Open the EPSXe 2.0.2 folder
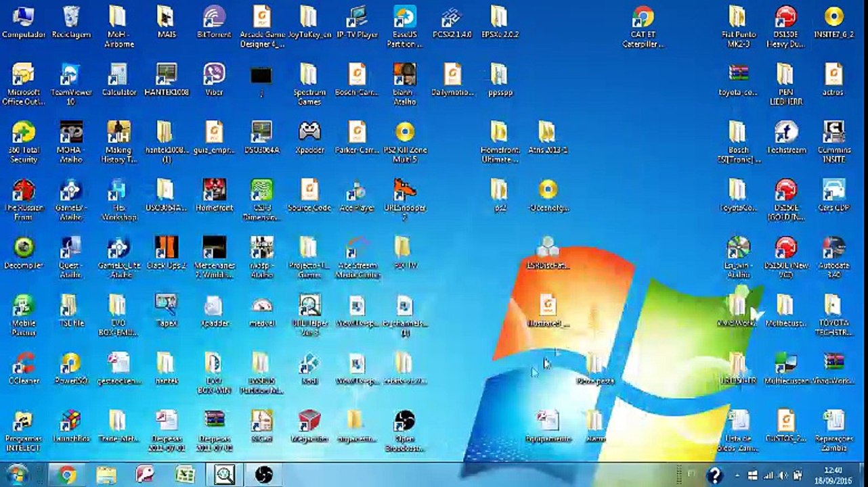Screen dimensions: 868x487 (x=500, y=22)
